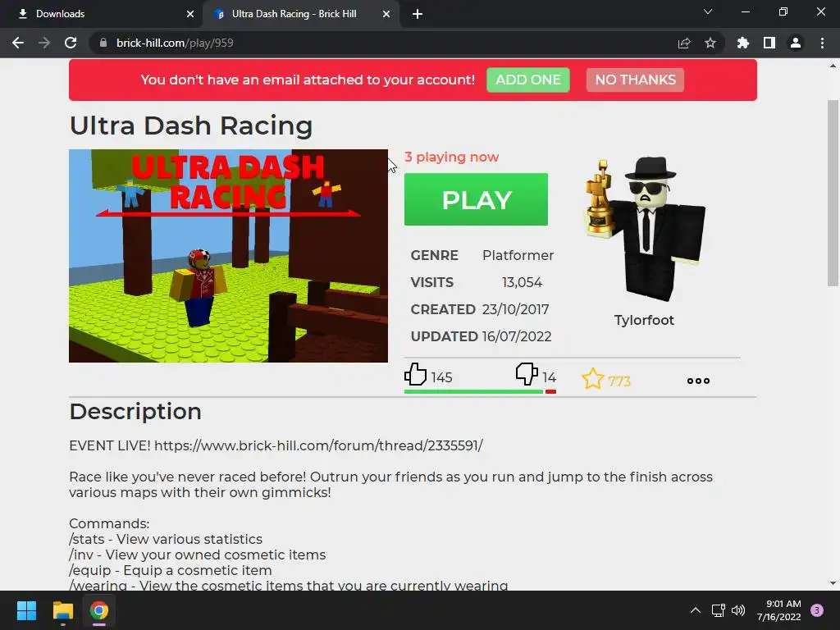Open the notification badge showing 3

(x=817, y=610)
